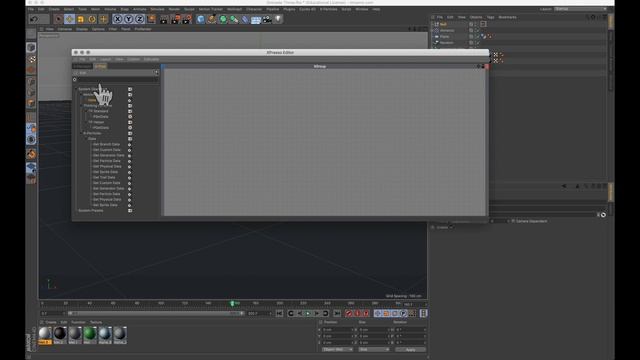Open the Object (Rel) coordinates dropdown

tap(337, 350)
